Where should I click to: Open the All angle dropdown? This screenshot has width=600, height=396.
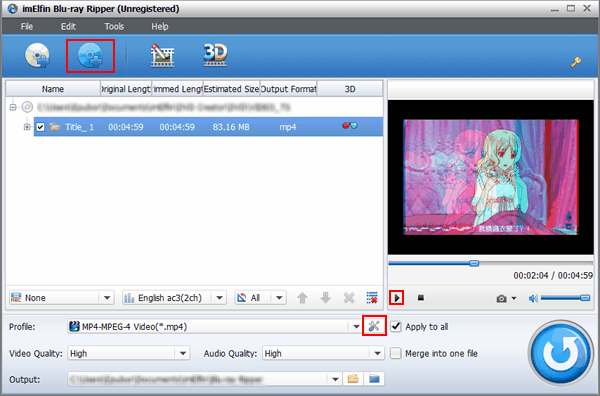[x=279, y=298]
